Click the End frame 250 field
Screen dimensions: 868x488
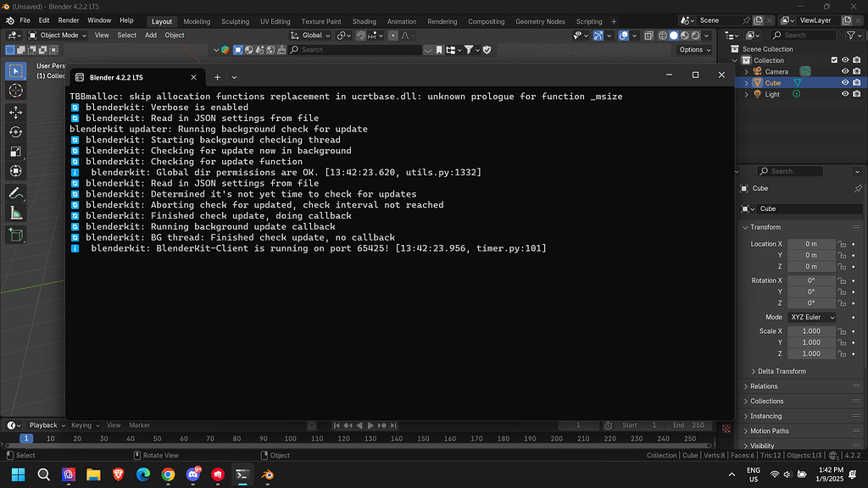point(688,425)
